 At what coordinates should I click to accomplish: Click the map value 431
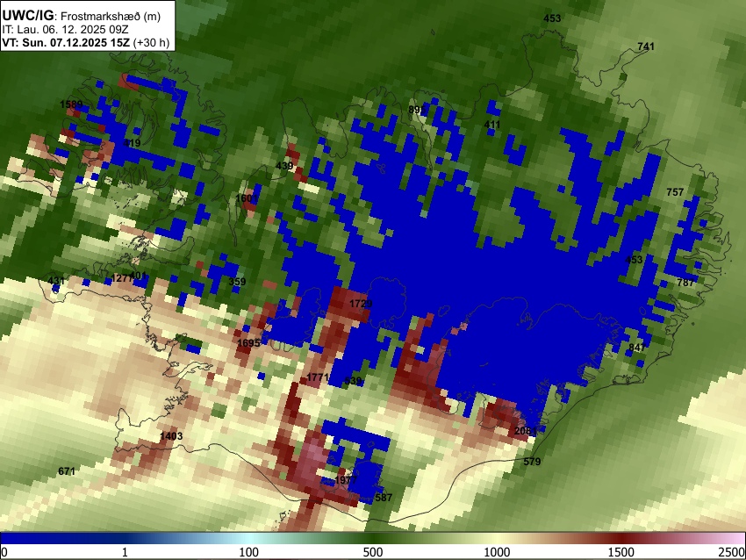click(x=56, y=281)
